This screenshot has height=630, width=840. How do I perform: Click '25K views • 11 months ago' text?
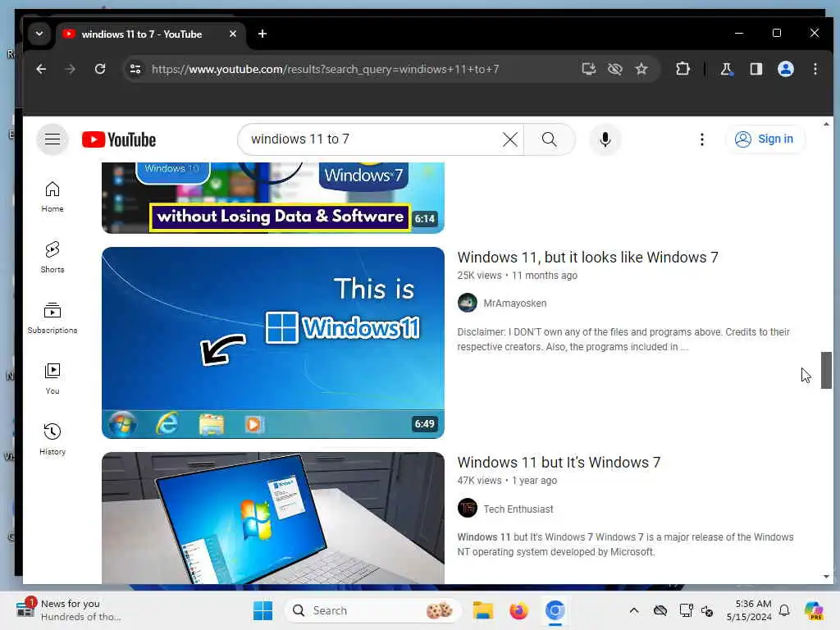coord(517,276)
